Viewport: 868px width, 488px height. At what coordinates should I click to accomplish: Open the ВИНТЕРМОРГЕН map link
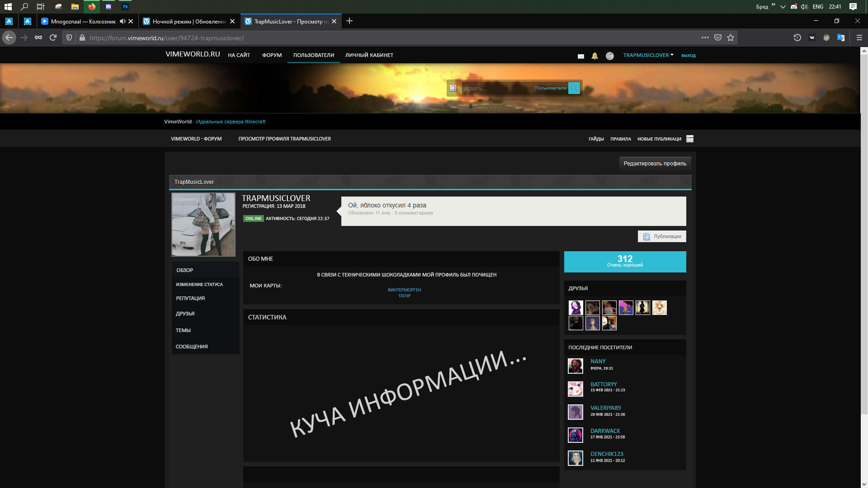(x=404, y=290)
